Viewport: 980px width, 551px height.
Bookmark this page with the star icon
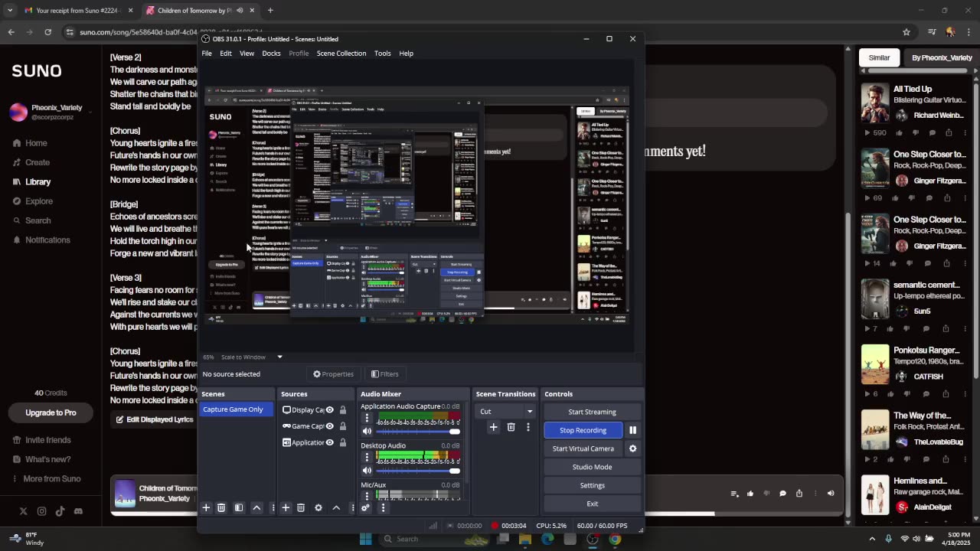(906, 32)
